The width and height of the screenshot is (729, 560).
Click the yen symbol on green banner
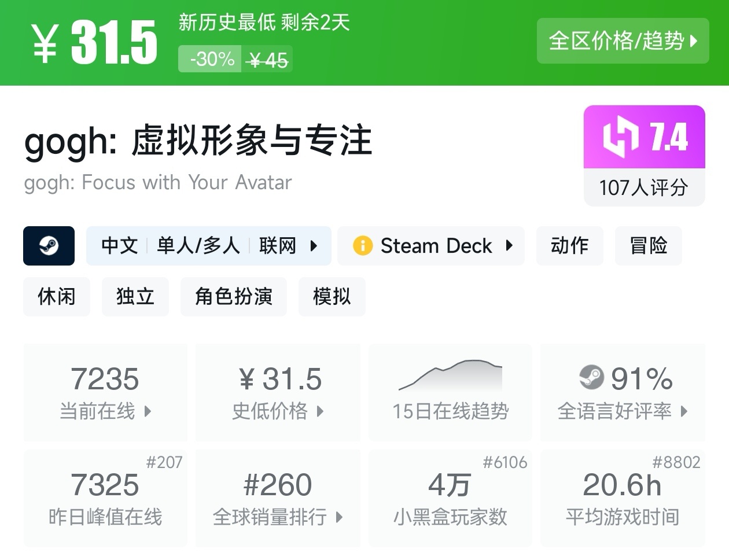(45, 44)
